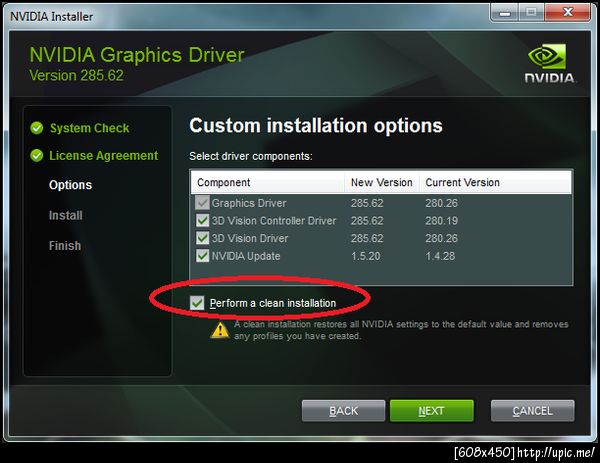This screenshot has width=600, height=463.
Task: Click the License Agreement green checkmark icon
Action: pos(37,155)
